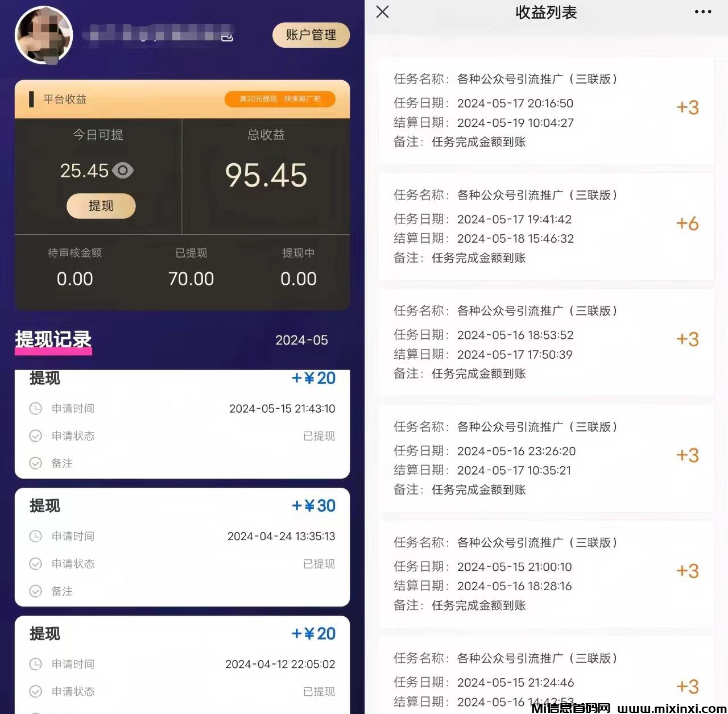The image size is (728, 714).
Task: Tap the 已提现 70.00 amount
Action: pos(191,279)
